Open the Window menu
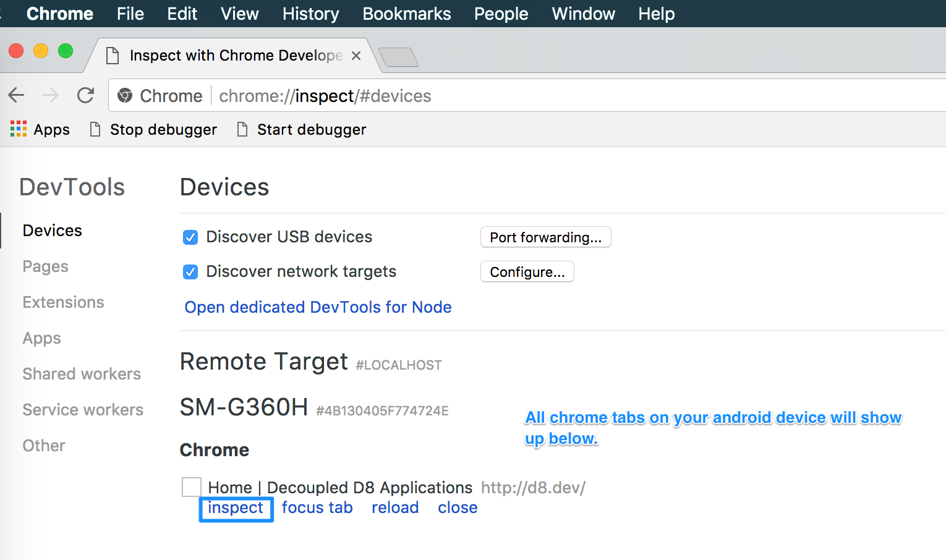This screenshot has width=946, height=560. (x=584, y=14)
